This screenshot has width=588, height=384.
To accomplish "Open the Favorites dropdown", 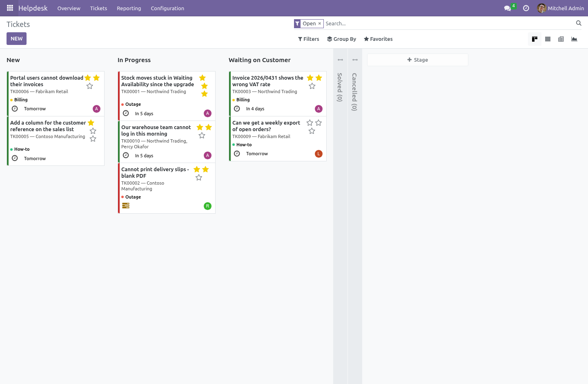I will click(379, 39).
